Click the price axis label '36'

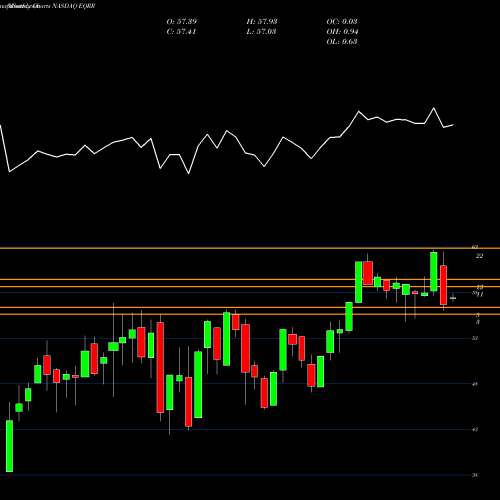pyautogui.click(x=475, y=475)
